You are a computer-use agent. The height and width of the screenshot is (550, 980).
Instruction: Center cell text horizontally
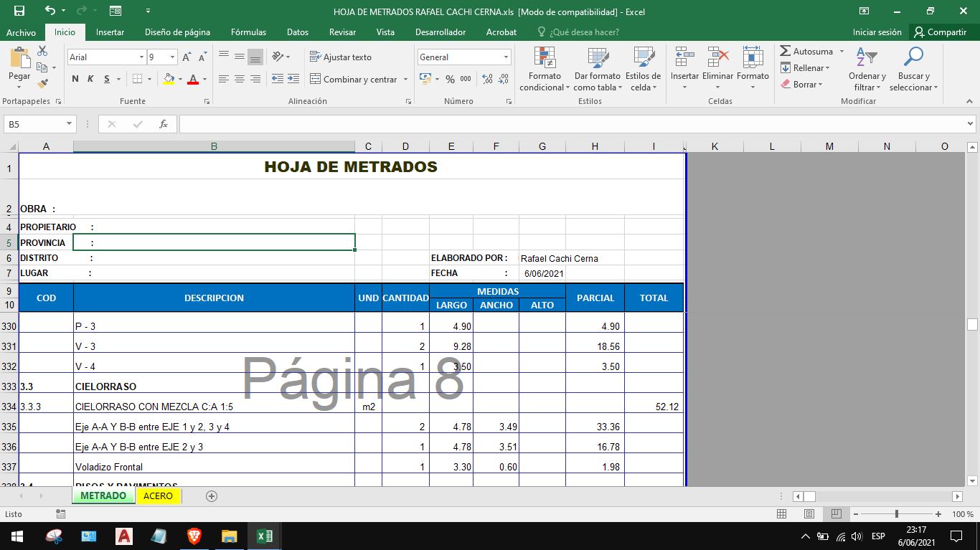[x=240, y=79]
